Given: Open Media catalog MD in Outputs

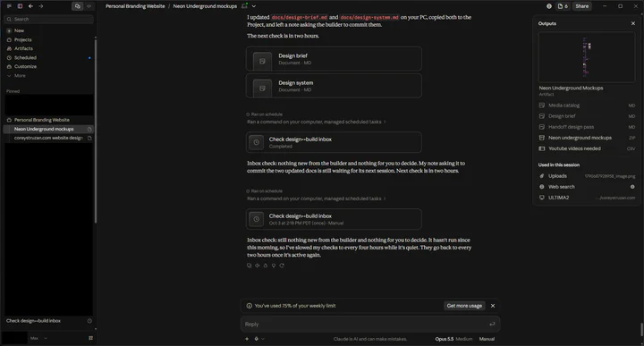Looking at the screenshot, I should [587, 105].
